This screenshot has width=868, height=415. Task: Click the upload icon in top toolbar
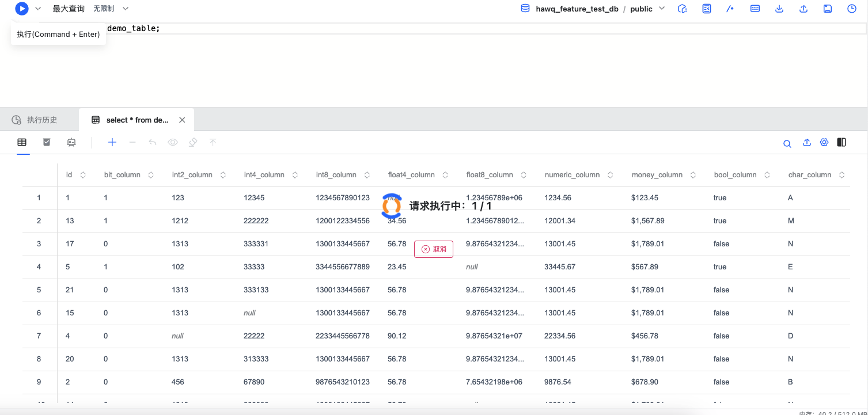click(x=803, y=9)
